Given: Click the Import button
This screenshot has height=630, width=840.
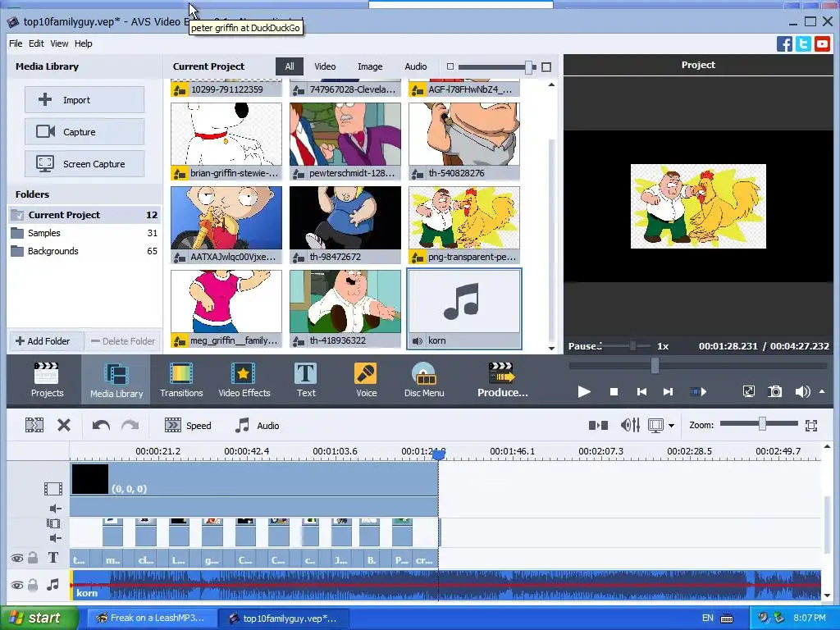Looking at the screenshot, I should click(x=84, y=99).
